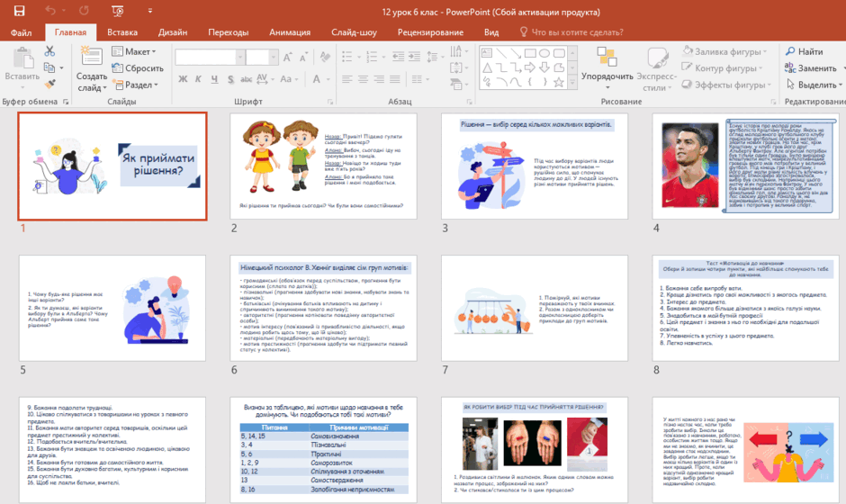Toggle Center paragraph alignment
The image size is (846, 504).
(x=363, y=79)
